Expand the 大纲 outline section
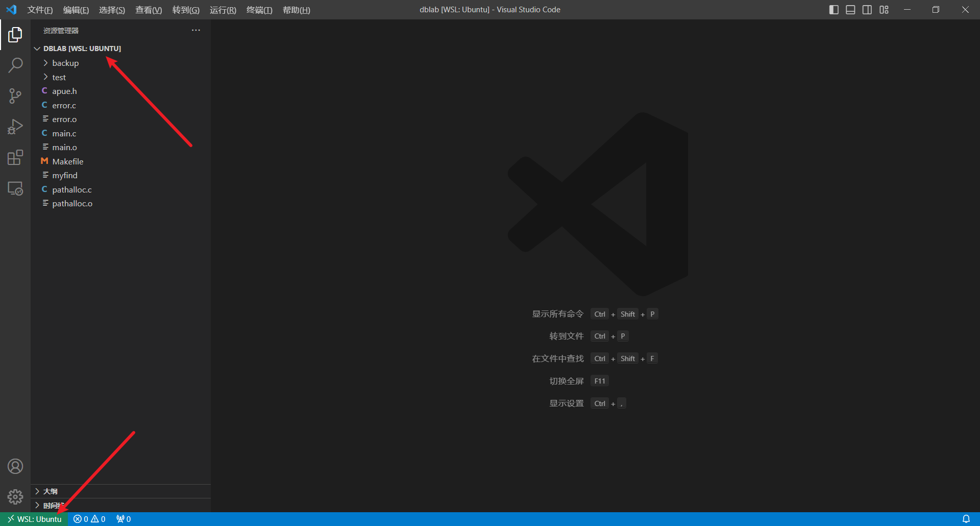The width and height of the screenshot is (980, 526). (120, 491)
